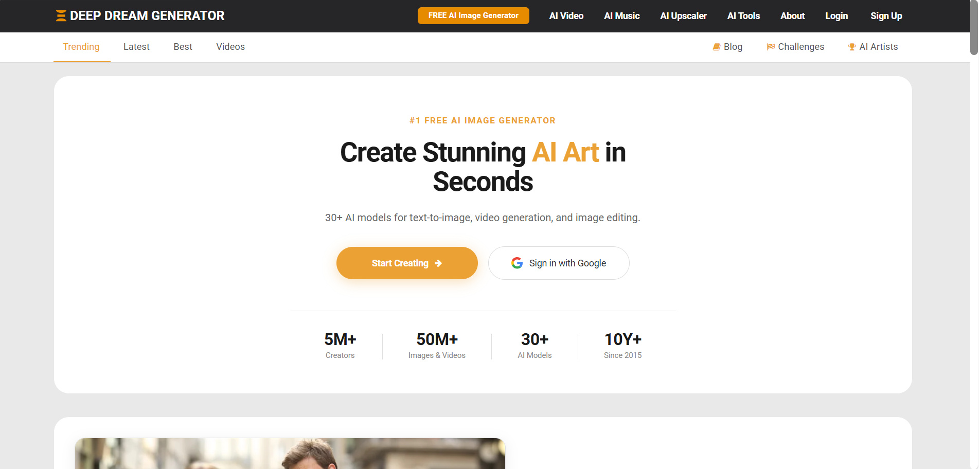The height and width of the screenshot is (469, 980).
Task: Select the Trending tab
Action: [x=81, y=47]
